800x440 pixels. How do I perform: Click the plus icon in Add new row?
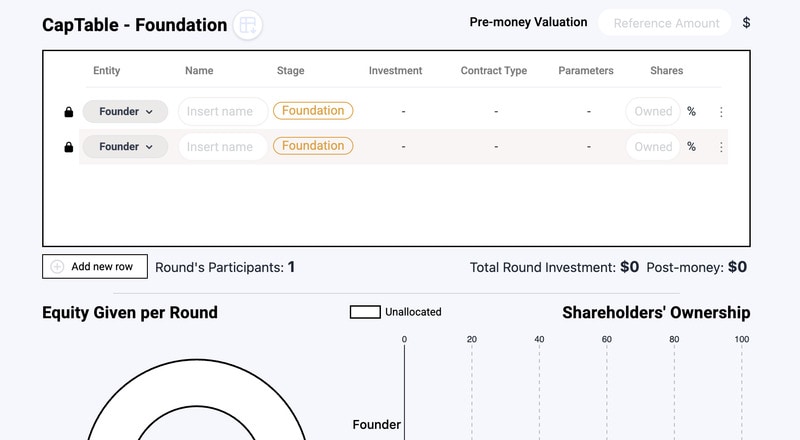click(x=57, y=267)
